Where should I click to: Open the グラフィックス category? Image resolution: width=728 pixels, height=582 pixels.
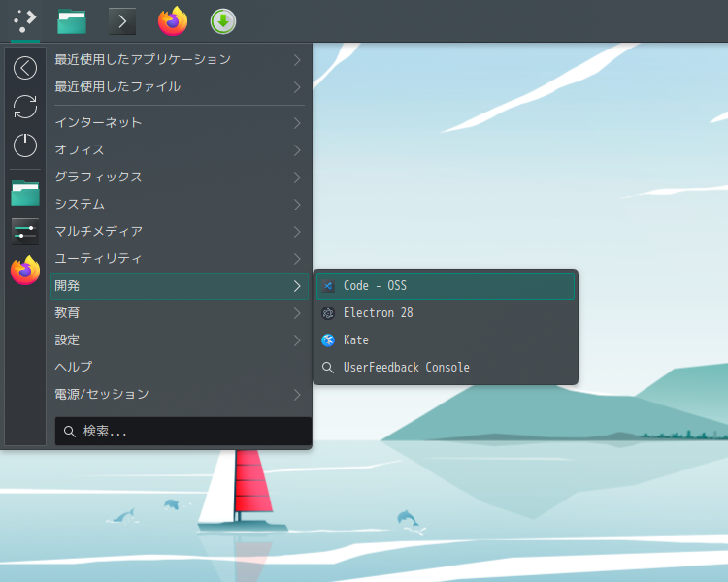(x=179, y=178)
